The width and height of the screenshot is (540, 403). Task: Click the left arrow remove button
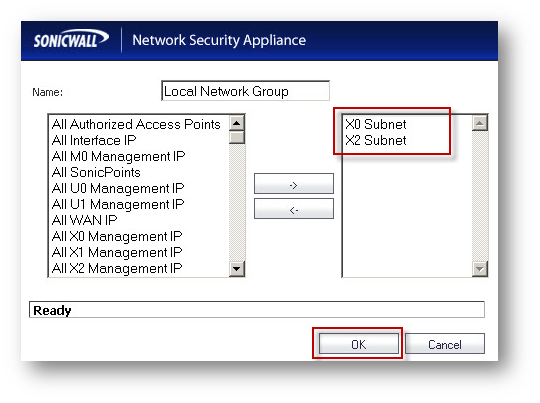[294, 209]
